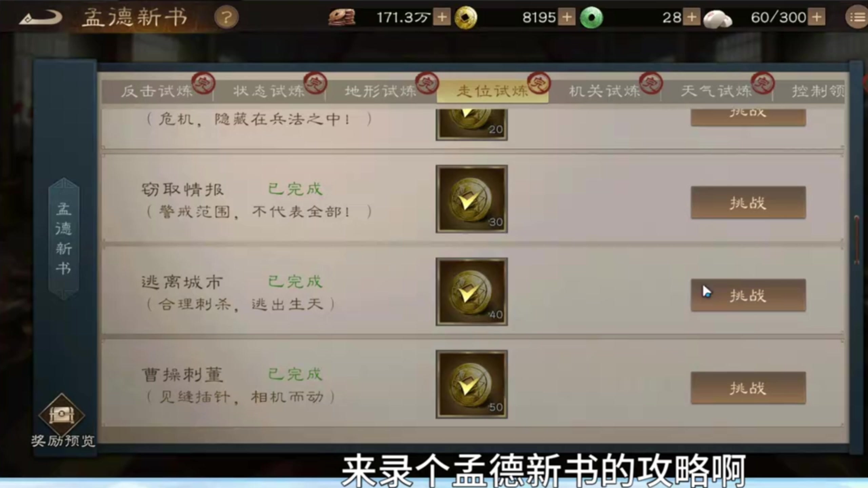
Task: Click the 40 coin reward for 逃离城市
Action: tap(472, 292)
